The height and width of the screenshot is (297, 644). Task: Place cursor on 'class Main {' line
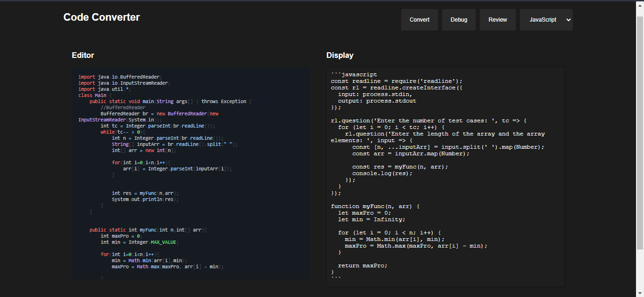[95, 95]
